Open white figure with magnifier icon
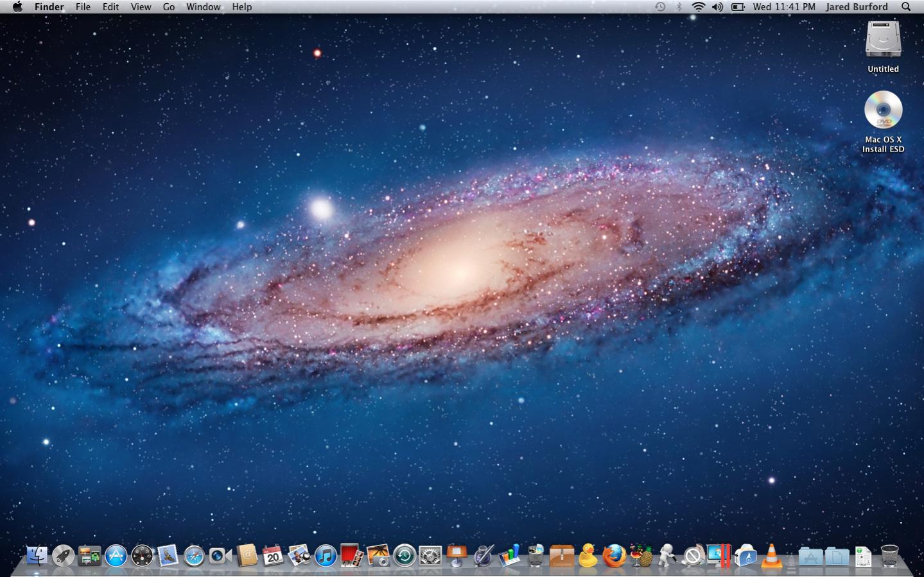The width and height of the screenshot is (924, 577). (667, 555)
